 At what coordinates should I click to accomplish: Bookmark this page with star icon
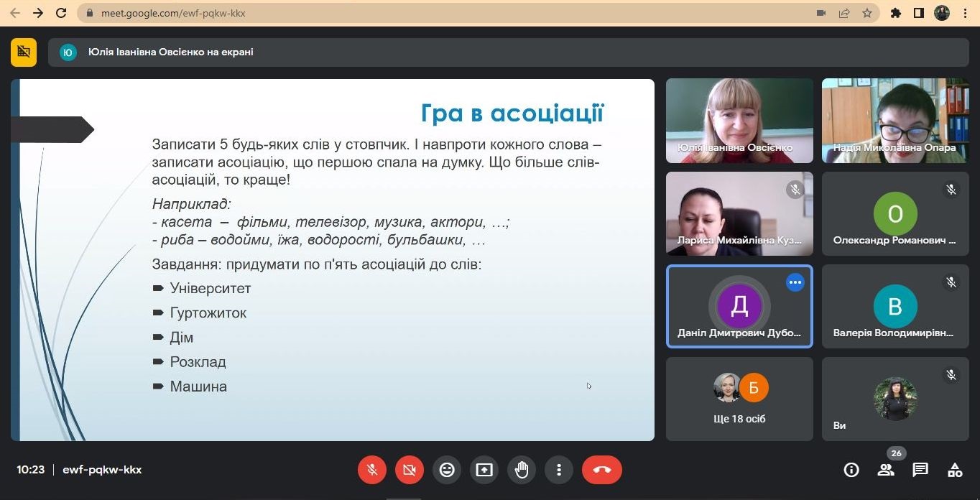867,13
